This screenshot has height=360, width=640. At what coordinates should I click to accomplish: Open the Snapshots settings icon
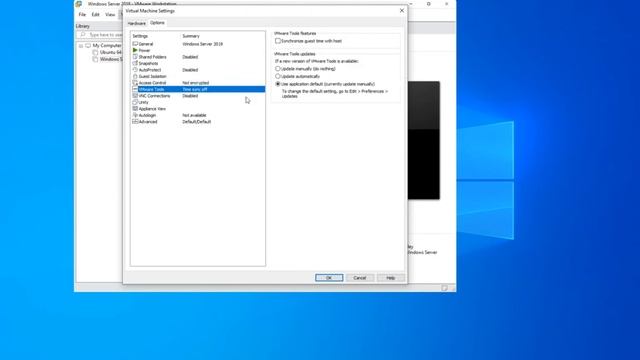pyautogui.click(x=135, y=63)
